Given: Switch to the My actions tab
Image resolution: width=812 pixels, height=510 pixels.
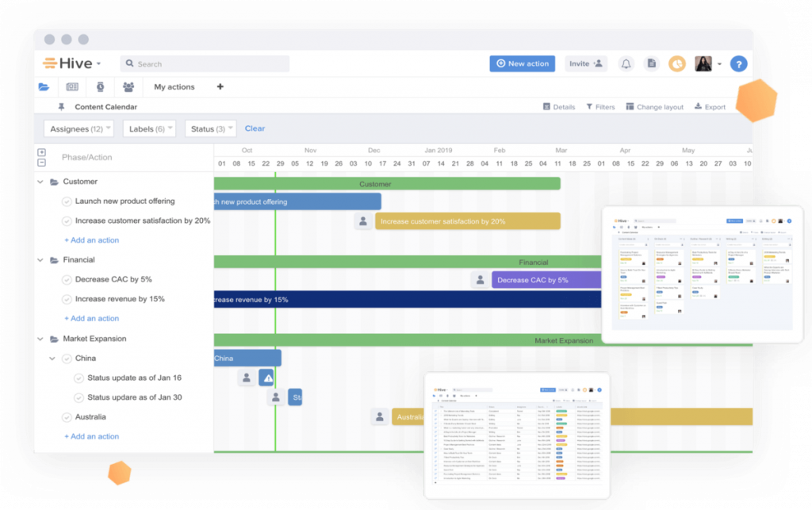Looking at the screenshot, I should click(x=174, y=87).
